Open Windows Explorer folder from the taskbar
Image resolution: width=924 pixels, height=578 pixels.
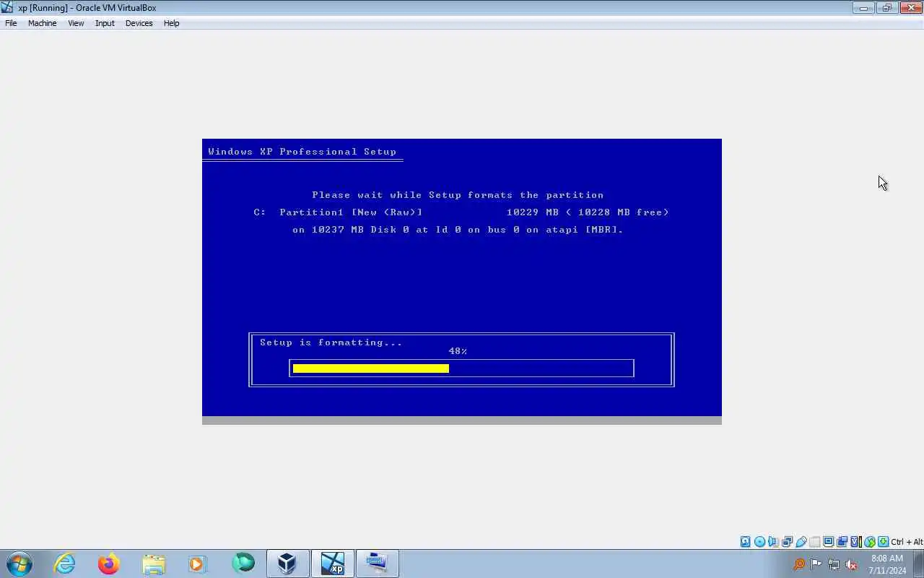coord(154,564)
